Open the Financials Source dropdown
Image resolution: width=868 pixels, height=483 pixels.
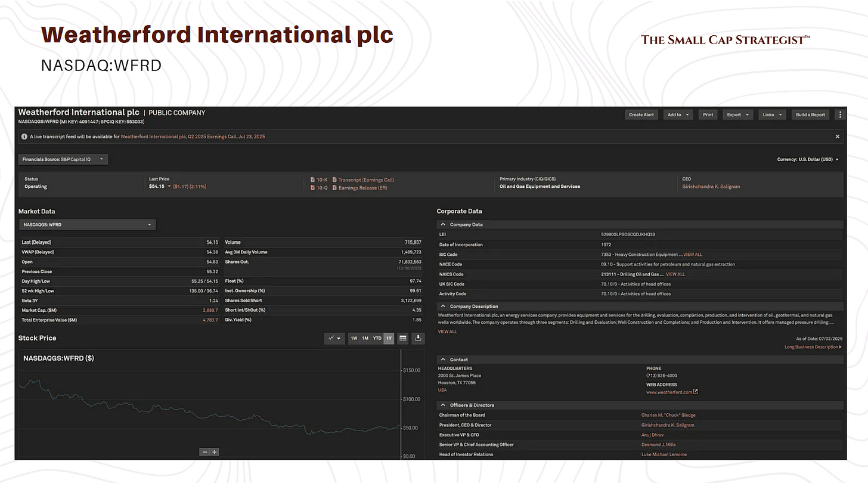[63, 159]
